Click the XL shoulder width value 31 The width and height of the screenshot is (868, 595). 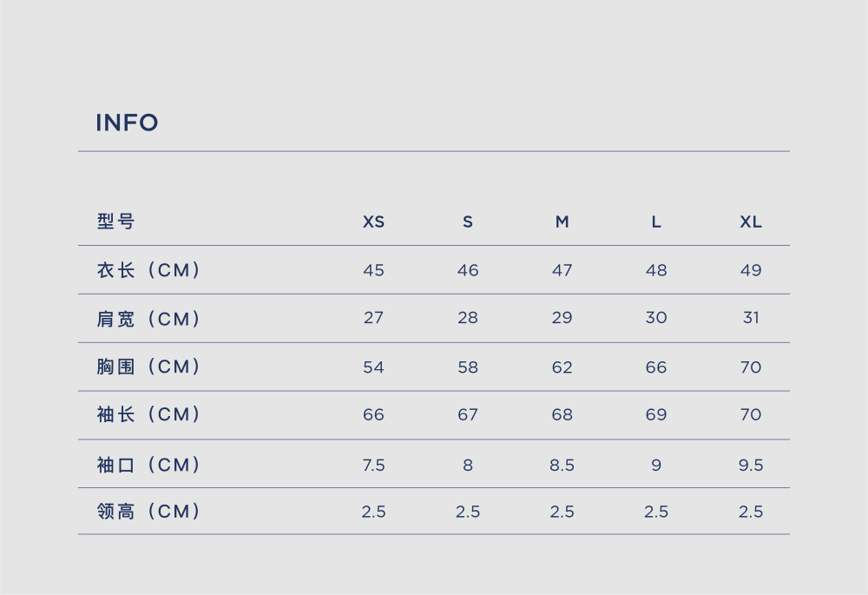751,317
